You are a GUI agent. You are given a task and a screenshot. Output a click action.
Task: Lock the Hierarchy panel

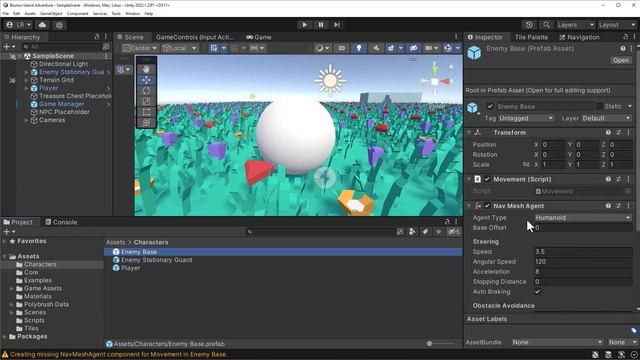pyautogui.click(x=97, y=37)
